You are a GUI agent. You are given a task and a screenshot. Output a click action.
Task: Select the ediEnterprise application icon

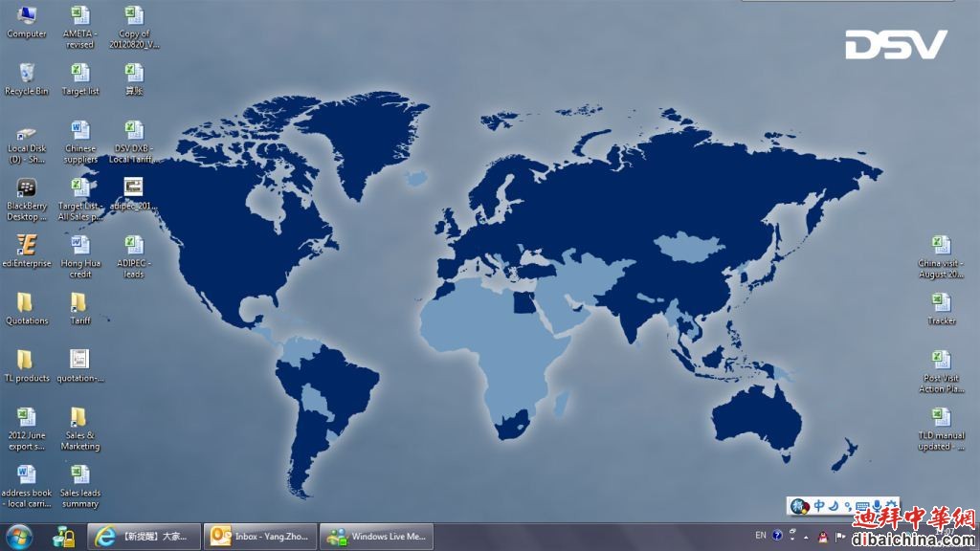click(x=26, y=252)
